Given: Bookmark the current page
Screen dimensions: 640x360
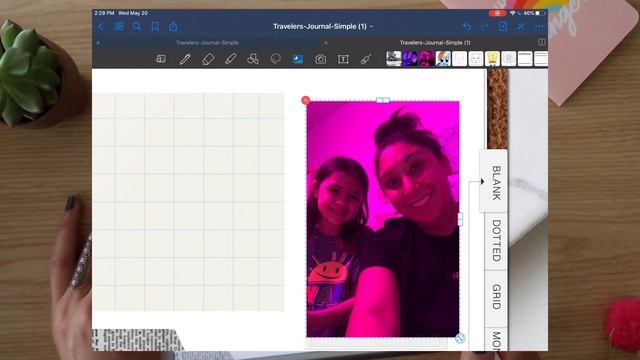Looking at the screenshot, I should [155, 27].
